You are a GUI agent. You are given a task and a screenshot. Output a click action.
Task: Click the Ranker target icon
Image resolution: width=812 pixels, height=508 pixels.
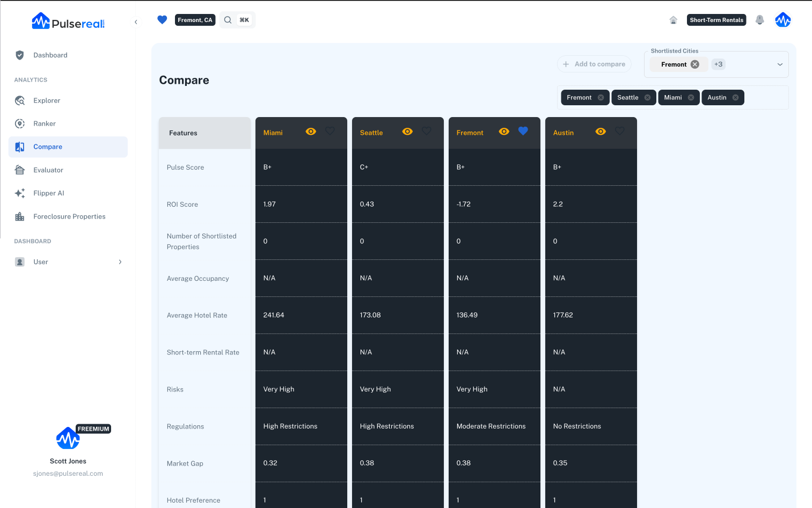point(20,124)
